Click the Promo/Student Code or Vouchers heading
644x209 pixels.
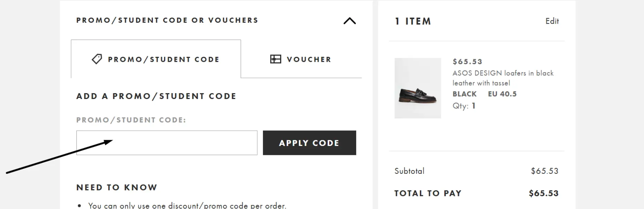pyautogui.click(x=167, y=20)
